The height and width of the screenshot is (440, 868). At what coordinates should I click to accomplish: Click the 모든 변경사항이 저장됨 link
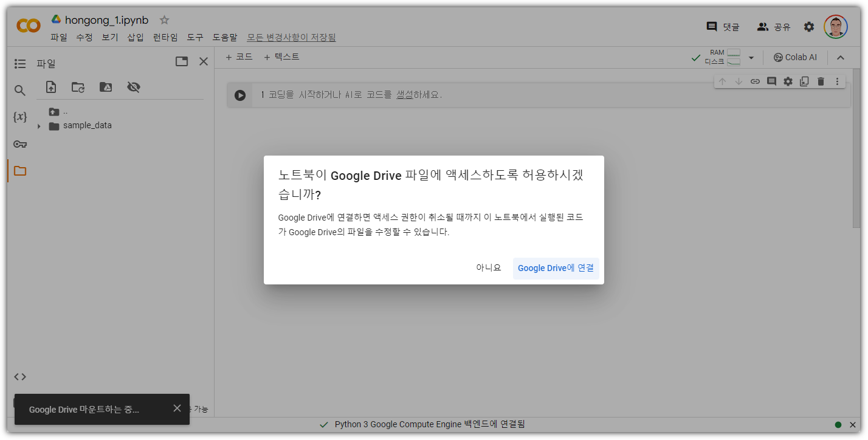[291, 38]
